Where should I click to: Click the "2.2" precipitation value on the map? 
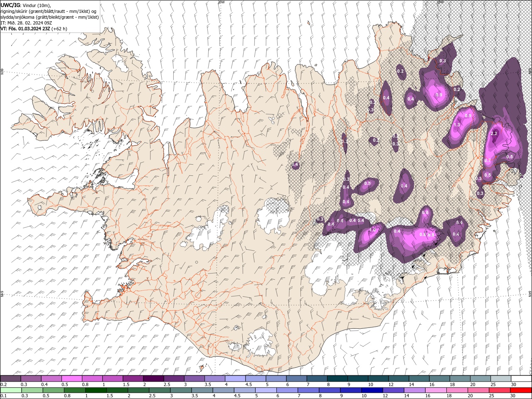tap(494, 133)
